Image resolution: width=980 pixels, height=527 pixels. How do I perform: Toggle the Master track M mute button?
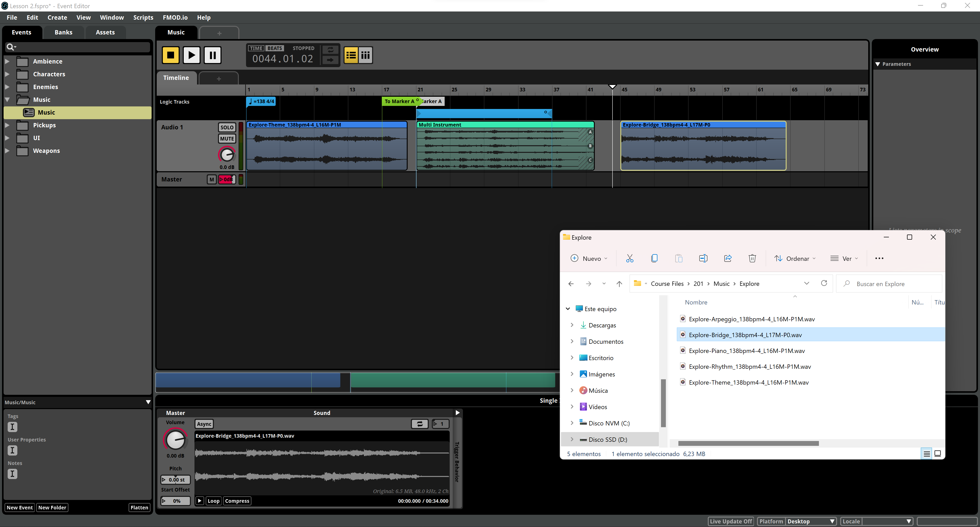(x=212, y=179)
